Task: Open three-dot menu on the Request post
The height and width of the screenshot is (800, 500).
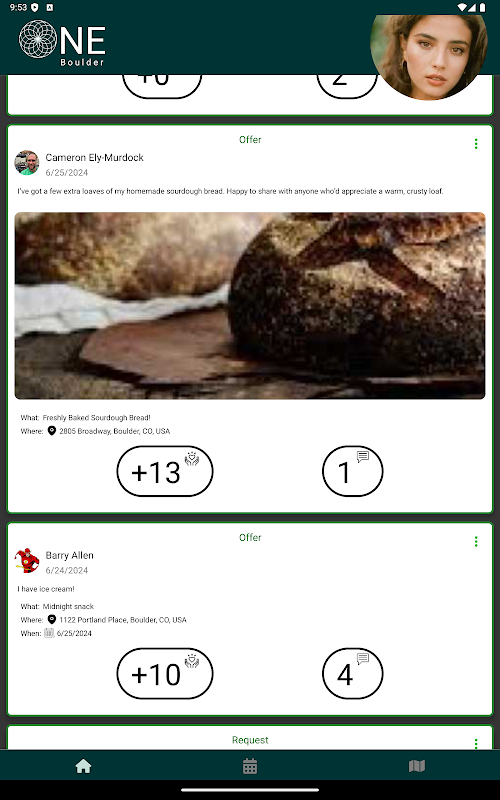Action: (x=476, y=743)
